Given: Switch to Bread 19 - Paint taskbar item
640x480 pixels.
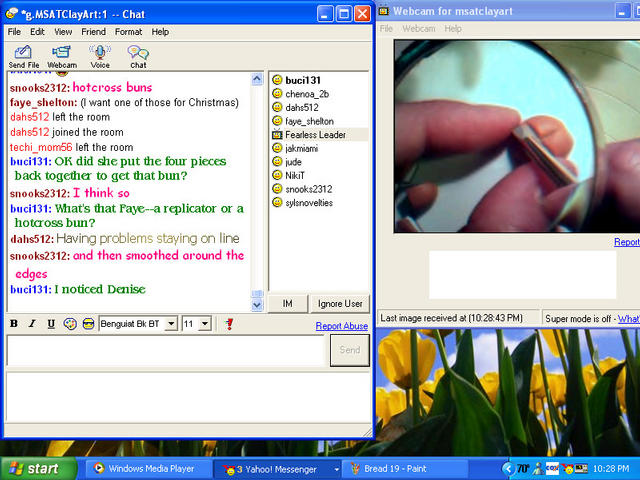Looking at the screenshot, I should click(404, 469).
